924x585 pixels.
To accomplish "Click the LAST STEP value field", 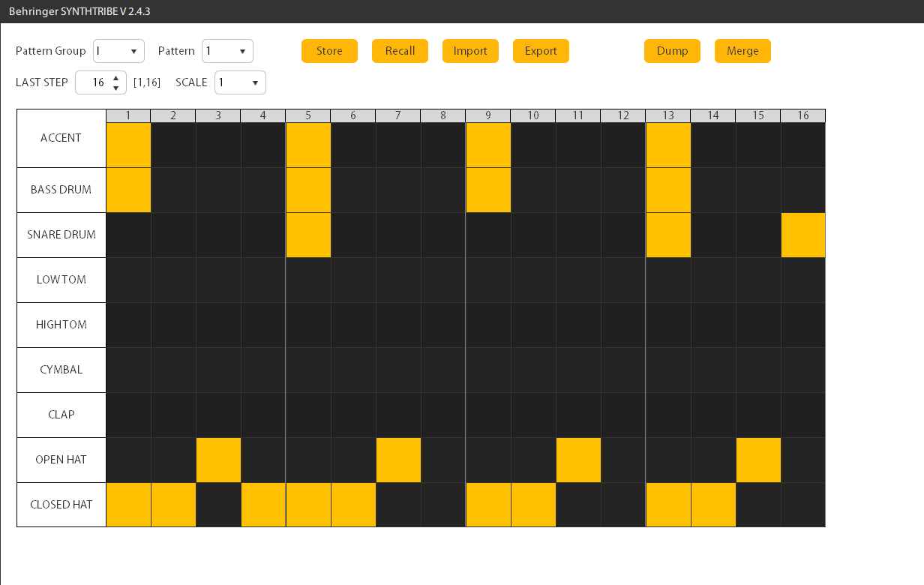I will [94, 82].
